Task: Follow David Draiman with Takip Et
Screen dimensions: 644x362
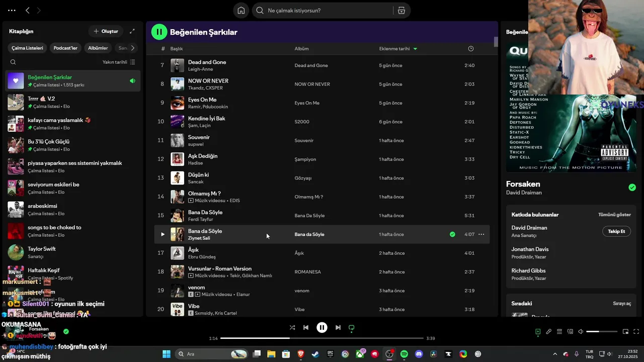Action: click(616, 231)
